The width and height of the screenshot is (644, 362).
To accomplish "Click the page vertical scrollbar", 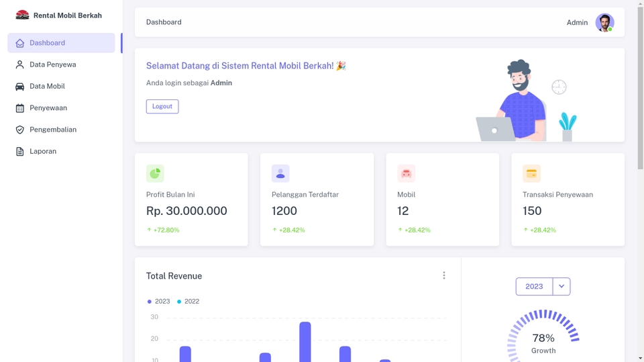I will 640,87.
